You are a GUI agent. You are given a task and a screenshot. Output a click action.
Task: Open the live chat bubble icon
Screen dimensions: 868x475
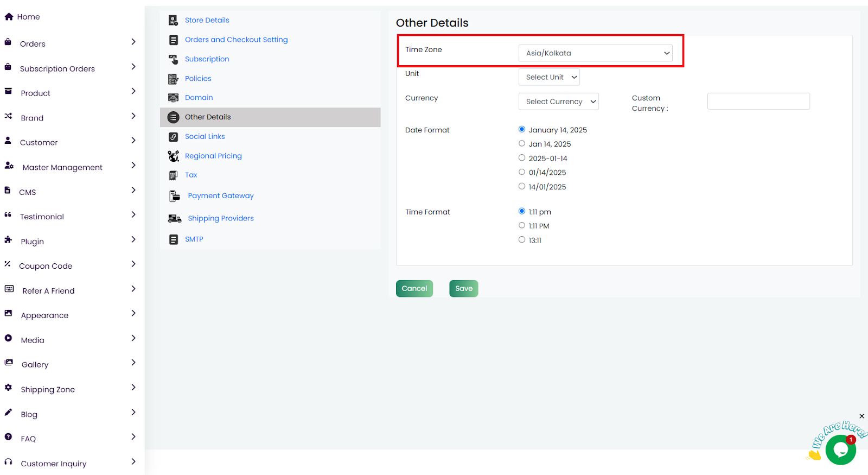point(840,449)
